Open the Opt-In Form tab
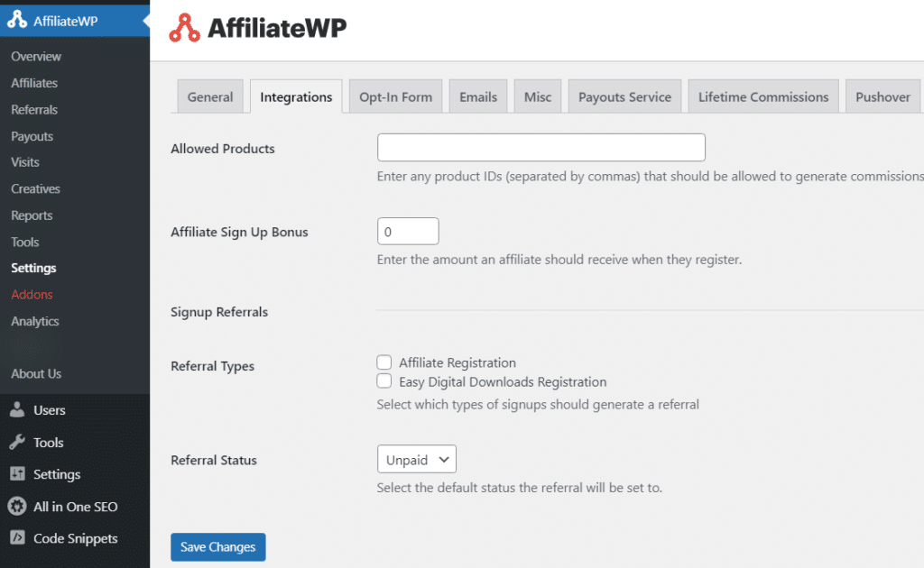The image size is (924, 568). point(395,96)
